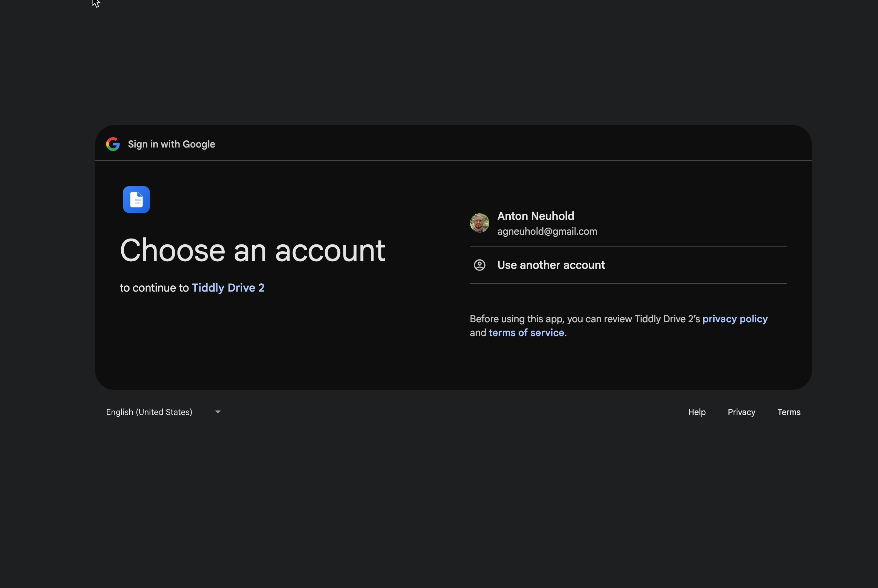Open the English (United States) language selector

point(149,412)
